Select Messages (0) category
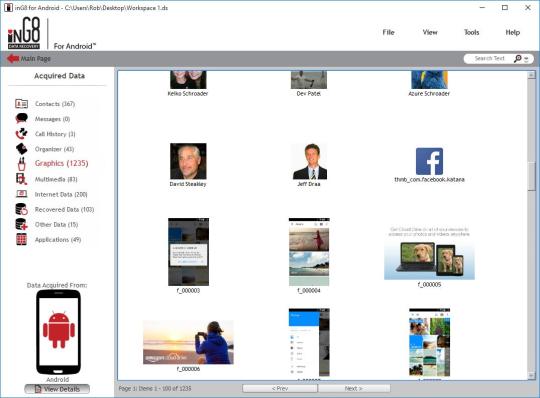Screen dimensions: 540x398 [x=52, y=119]
